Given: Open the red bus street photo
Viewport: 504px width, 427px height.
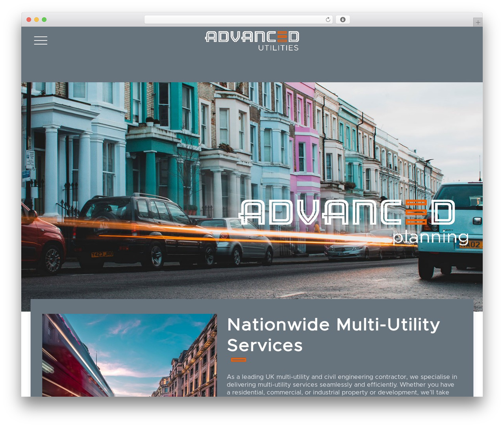Looking at the screenshot, I should pyautogui.click(x=130, y=355).
